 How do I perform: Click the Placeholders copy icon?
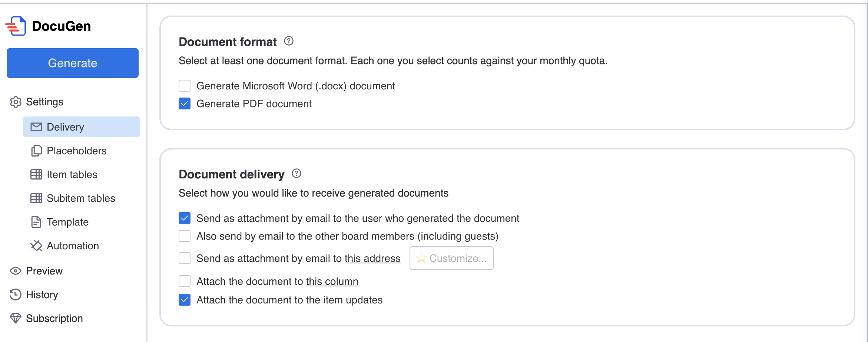coord(36,151)
